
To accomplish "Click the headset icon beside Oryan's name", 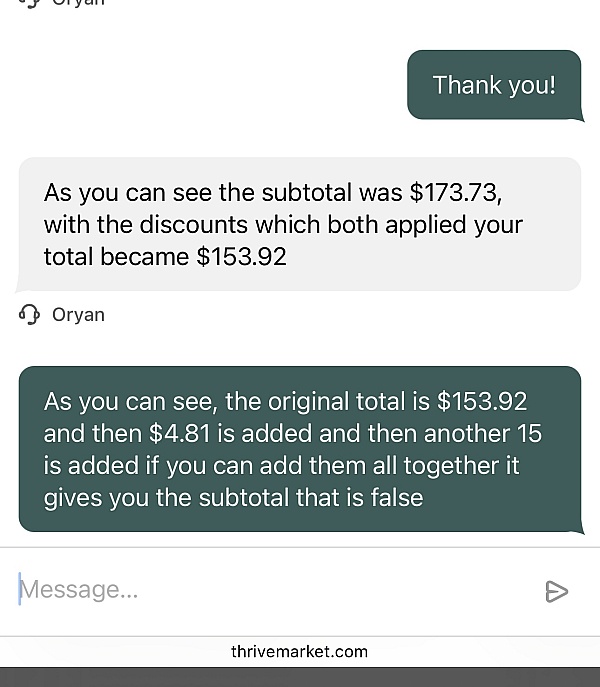I will point(30,315).
